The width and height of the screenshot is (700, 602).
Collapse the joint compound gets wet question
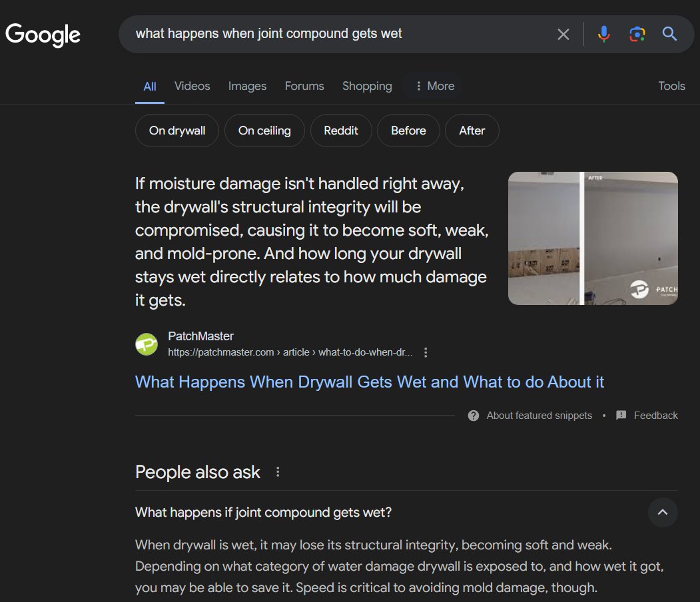663,512
